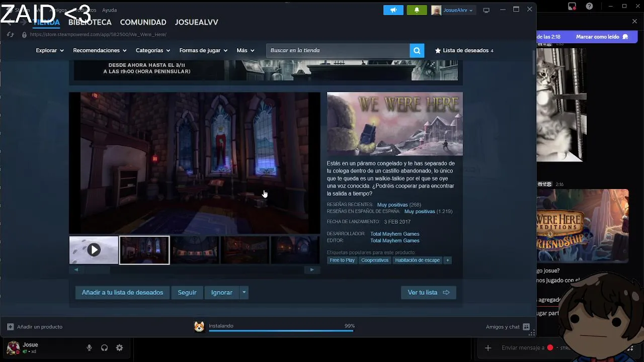
Task: Click the plus icon next to Añadir un producto
Action: click(x=10, y=327)
